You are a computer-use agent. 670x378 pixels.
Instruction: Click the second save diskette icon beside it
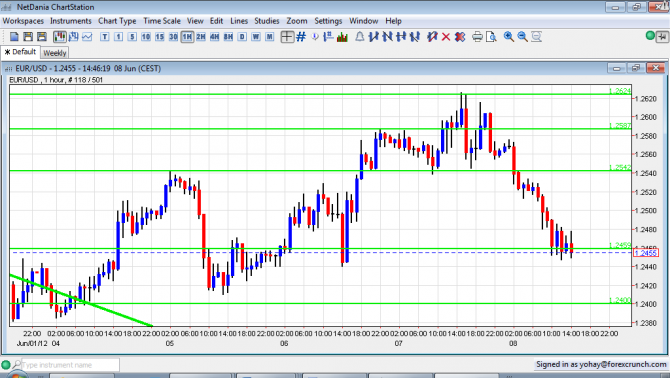42,37
